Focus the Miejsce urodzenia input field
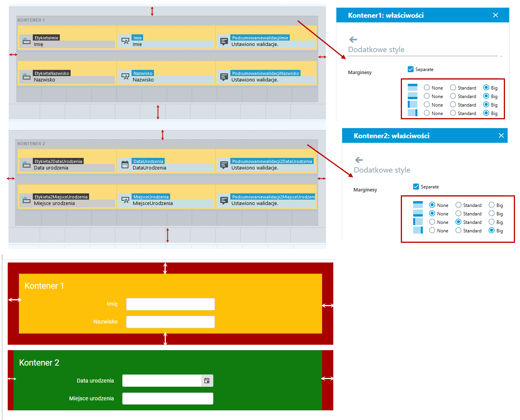The image size is (520, 420). pyautogui.click(x=168, y=398)
